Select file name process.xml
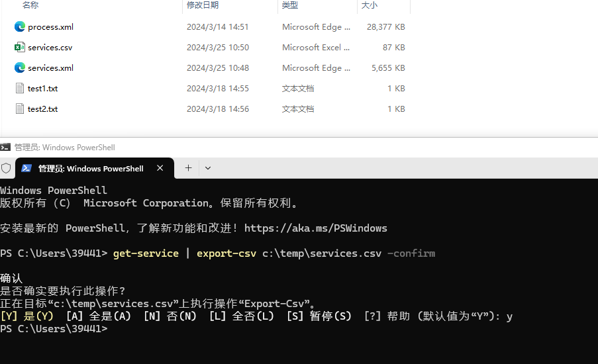This screenshot has width=598, height=364. point(51,27)
